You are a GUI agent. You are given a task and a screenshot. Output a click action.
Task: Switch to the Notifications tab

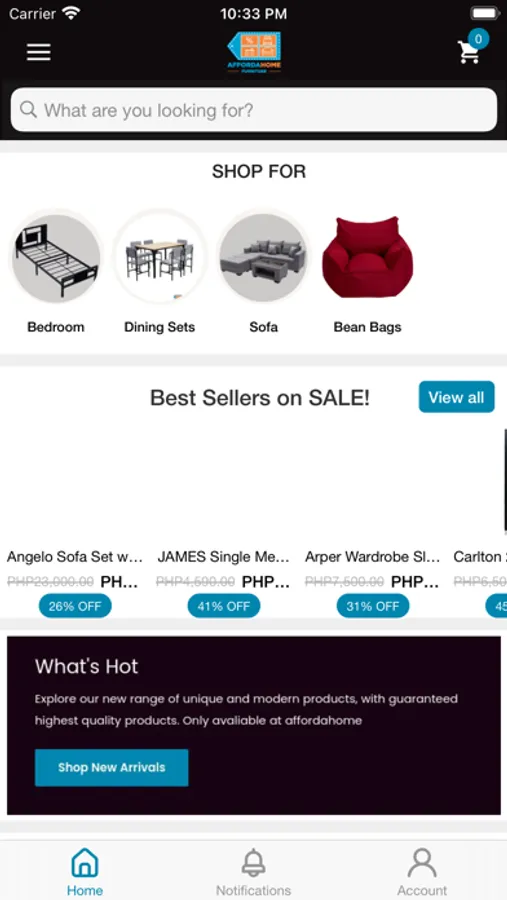click(253, 872)
